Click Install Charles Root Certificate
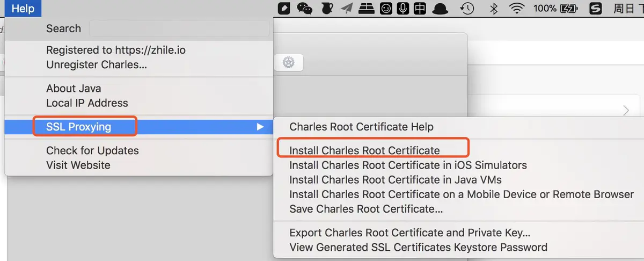Image resolution: width=644 pixels, height=261 pixels. pos(364,150)
